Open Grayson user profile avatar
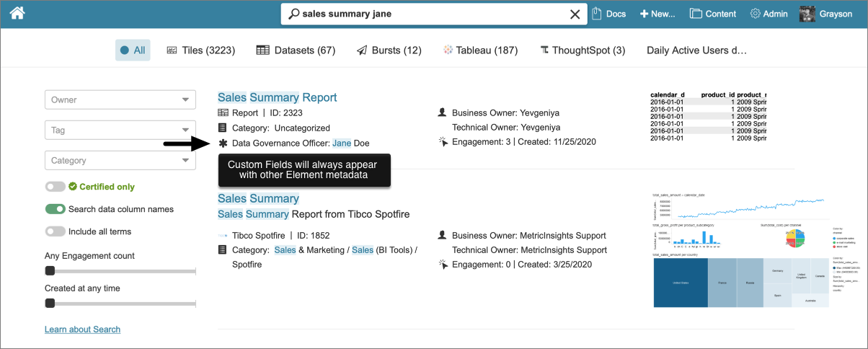The image size is (868, 349). point(807,14)
